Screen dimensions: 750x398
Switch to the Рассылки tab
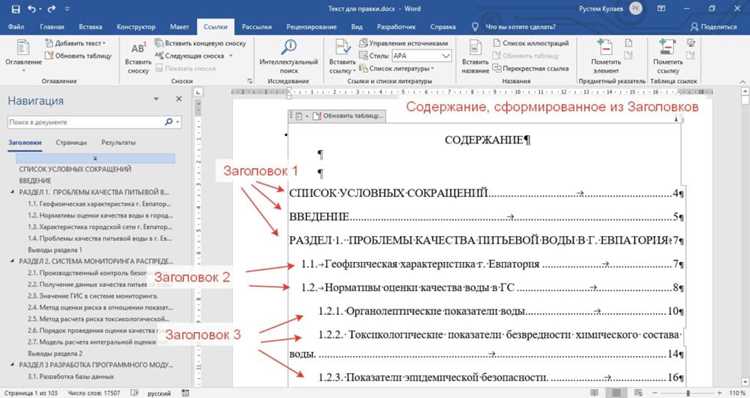click(x=257, y=27)
